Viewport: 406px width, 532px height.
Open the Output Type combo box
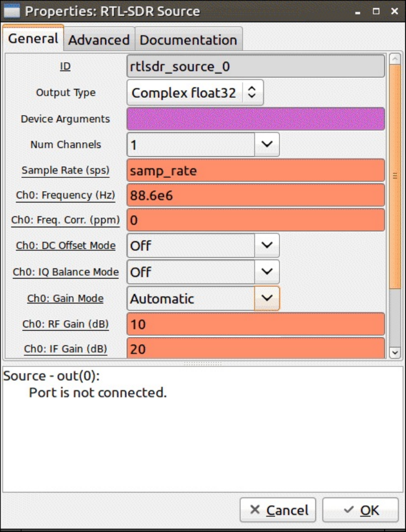click(195, 92)
